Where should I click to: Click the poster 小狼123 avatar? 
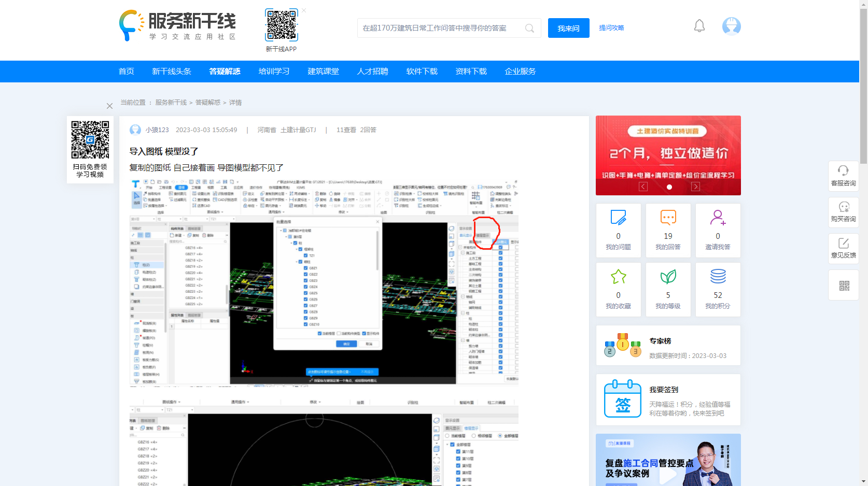135,130
